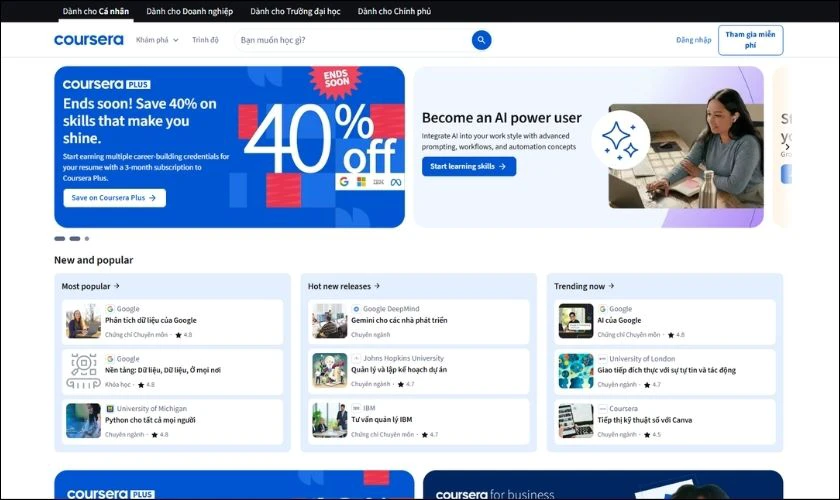
Task: Open Quản lý và lập kế hoạch dự án
Action: click(x=399, y=370)
